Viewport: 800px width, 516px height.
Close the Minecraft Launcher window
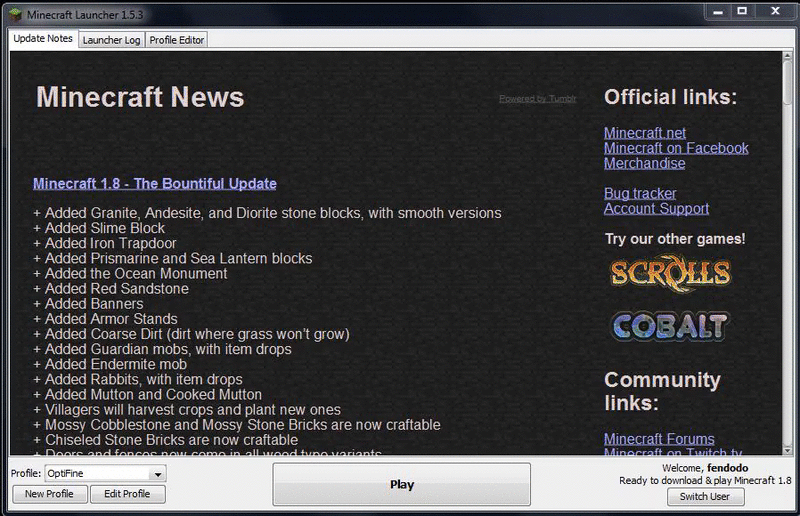(x=775, y=11)
